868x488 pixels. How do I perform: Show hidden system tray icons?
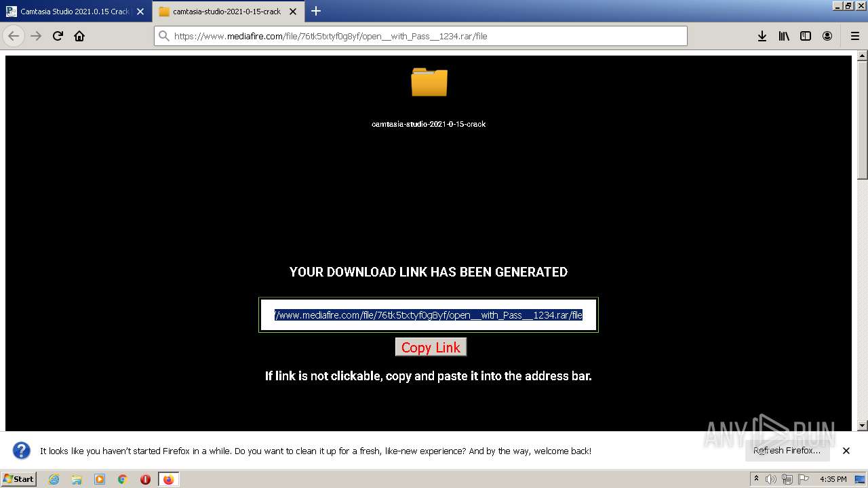[x=756, y=479]
